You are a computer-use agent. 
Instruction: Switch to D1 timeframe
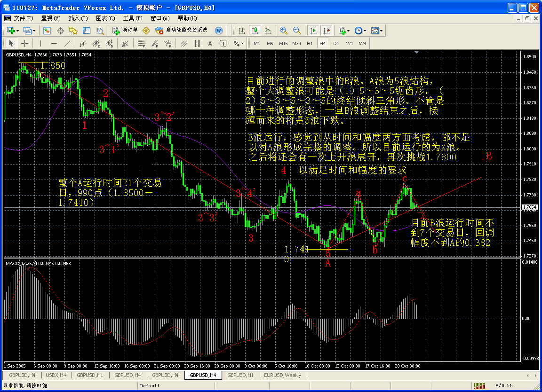(336, 44)
